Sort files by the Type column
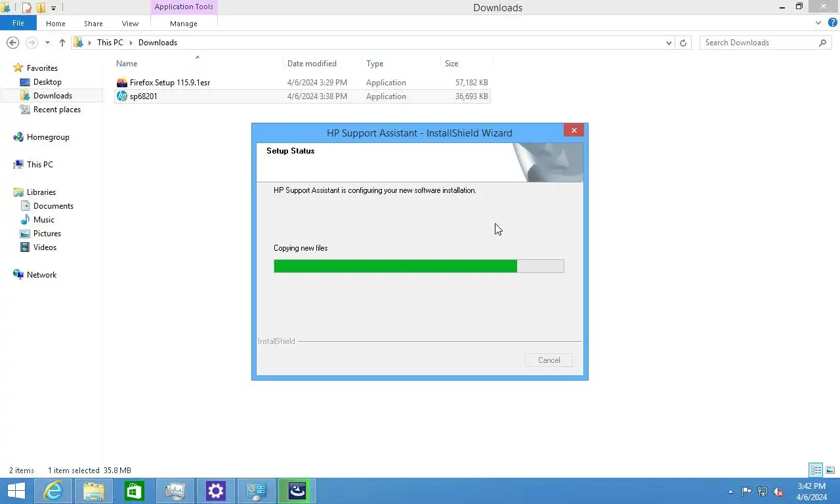 pos(375,64)
